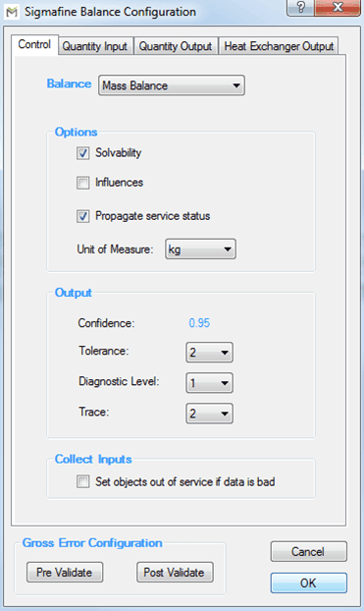Open the Trace dropdown
This screenshot has width=364, height=611.
209,413
